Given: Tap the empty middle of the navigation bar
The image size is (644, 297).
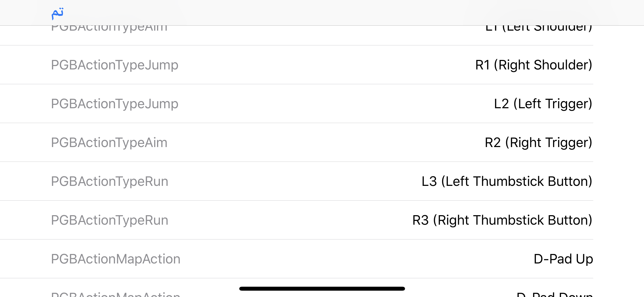Looking at the screenshot, I should [322, 13].
